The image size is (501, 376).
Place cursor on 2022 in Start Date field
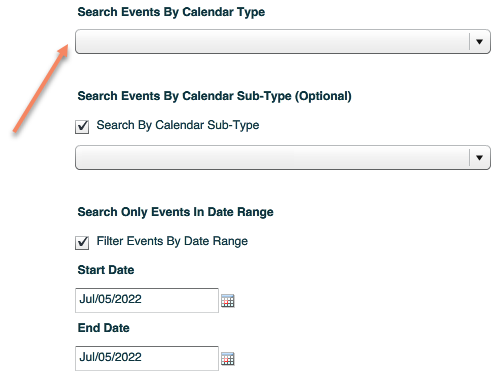128,299
